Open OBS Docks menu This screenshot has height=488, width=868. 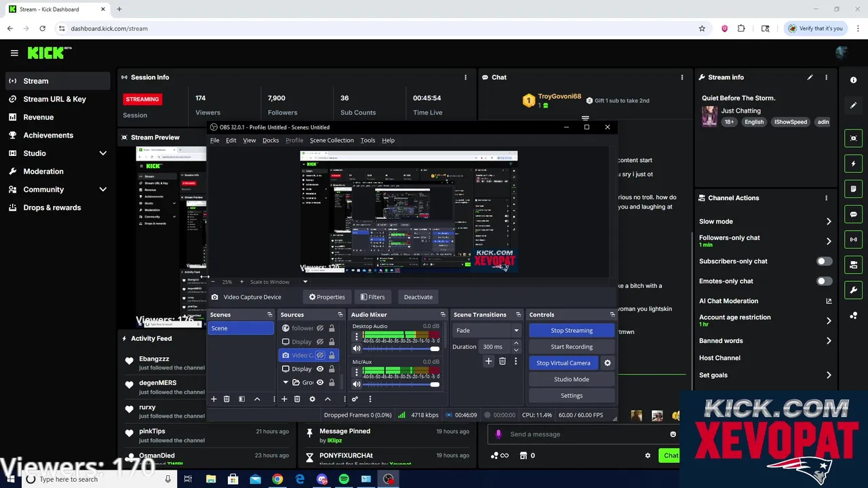[271, 140]
